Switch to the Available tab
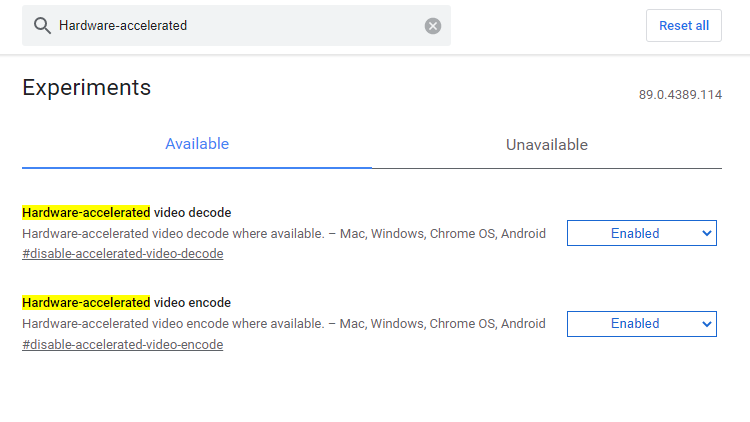Viewport: 750px width, 422px height. 197,144
